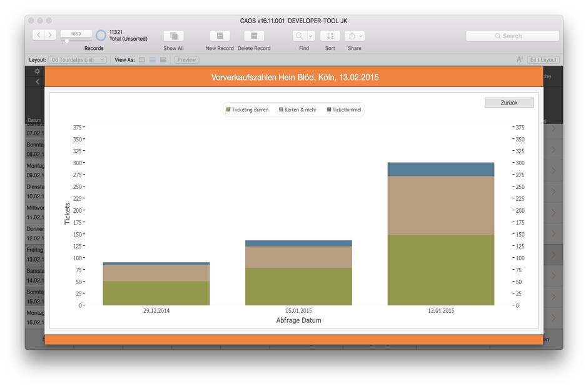Click the Datum column header
Screen dimensions: 588x388
[x=34, y=120]
